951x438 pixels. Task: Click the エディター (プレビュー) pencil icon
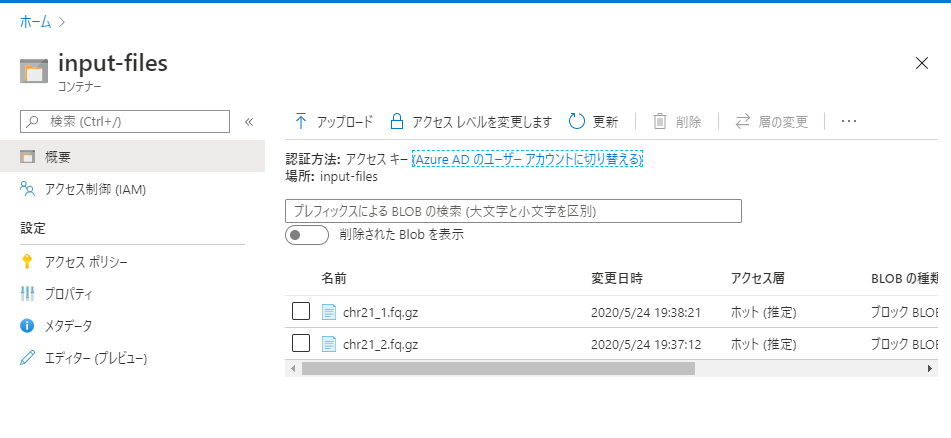click(x=27, y=358)
